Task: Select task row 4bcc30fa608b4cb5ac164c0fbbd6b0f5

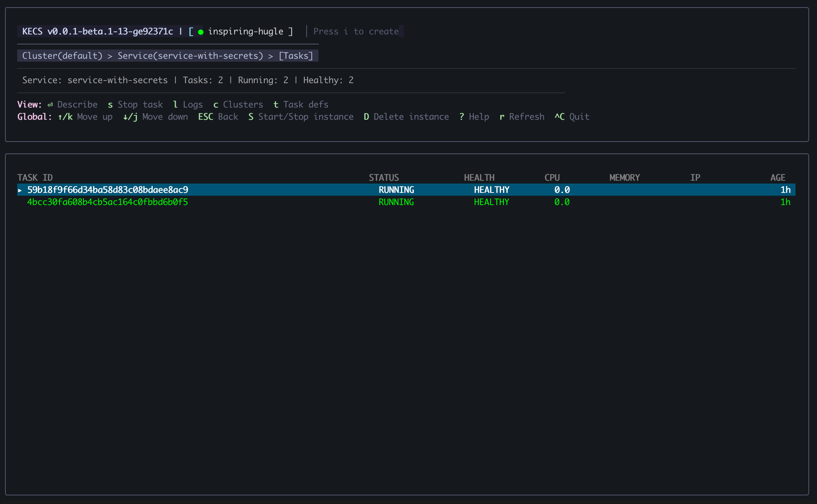Action: pos(107,202)
